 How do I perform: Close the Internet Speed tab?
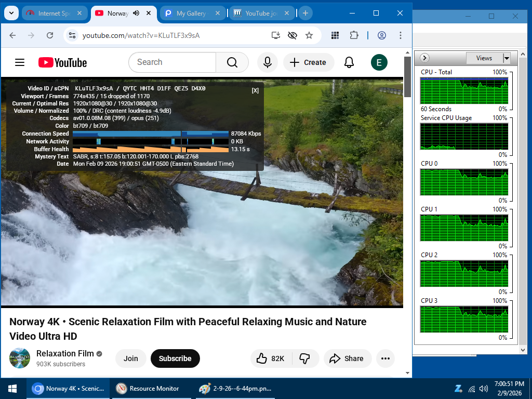79,13
